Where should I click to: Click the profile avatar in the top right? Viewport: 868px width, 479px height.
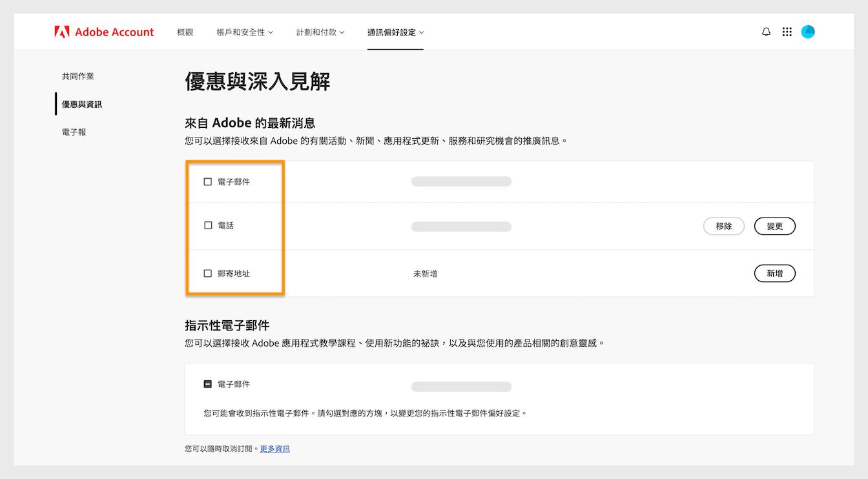click(x=807, y=31)
